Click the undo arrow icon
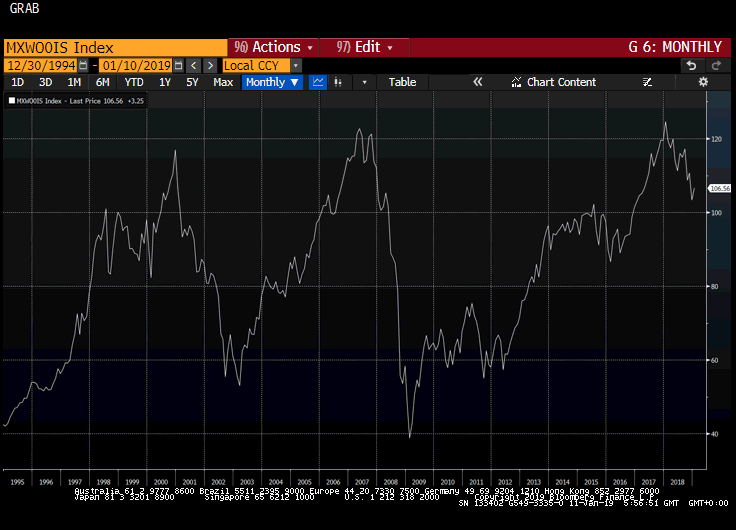This screenshot has width=736, height=530. pyautogui.click(x=690, y=65)
